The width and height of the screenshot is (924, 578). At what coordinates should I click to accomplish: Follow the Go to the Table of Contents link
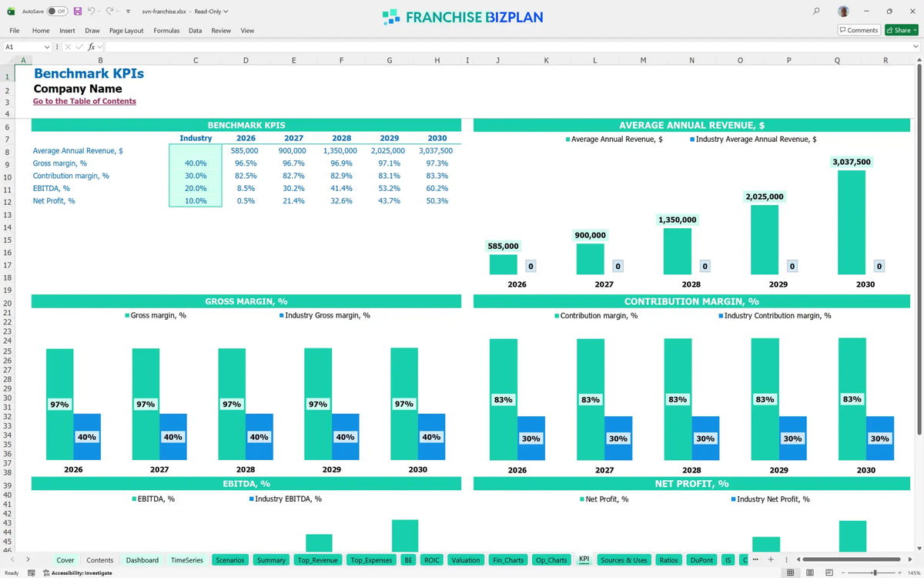[85, 101]
